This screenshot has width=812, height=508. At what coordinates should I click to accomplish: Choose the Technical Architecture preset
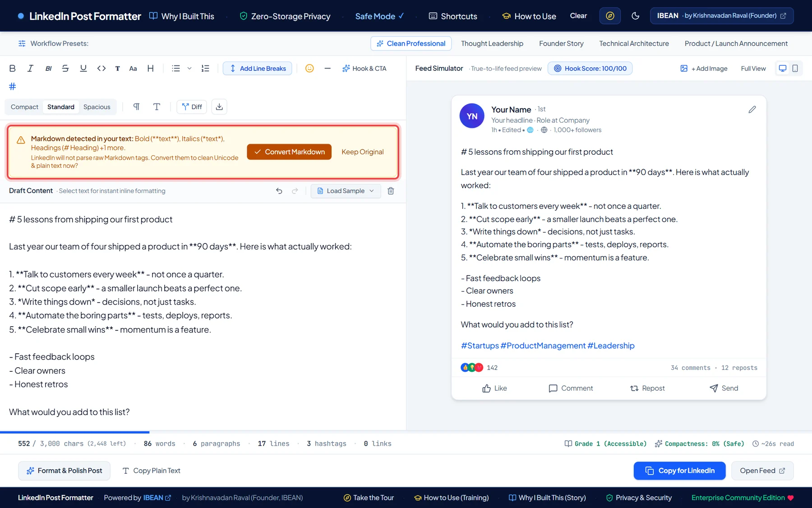tap(634, 44)
